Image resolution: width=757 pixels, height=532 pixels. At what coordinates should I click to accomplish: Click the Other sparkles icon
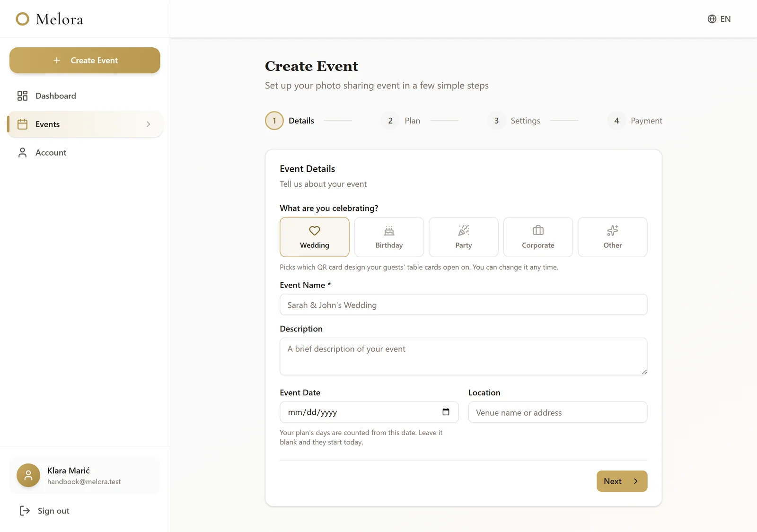pyautogui.click(x=613, y=231)
